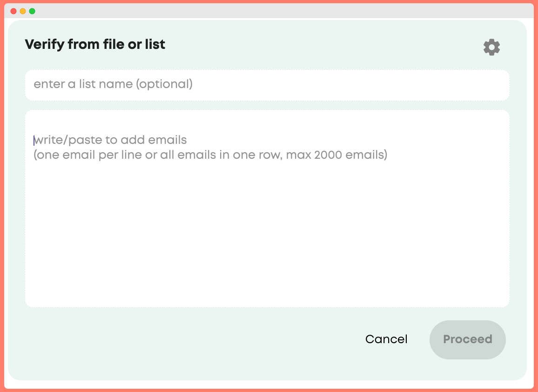Click the 'write/paste to add emails' placeholder
Viewport: 538px width, 392px height.
click(x=110, y=140)
